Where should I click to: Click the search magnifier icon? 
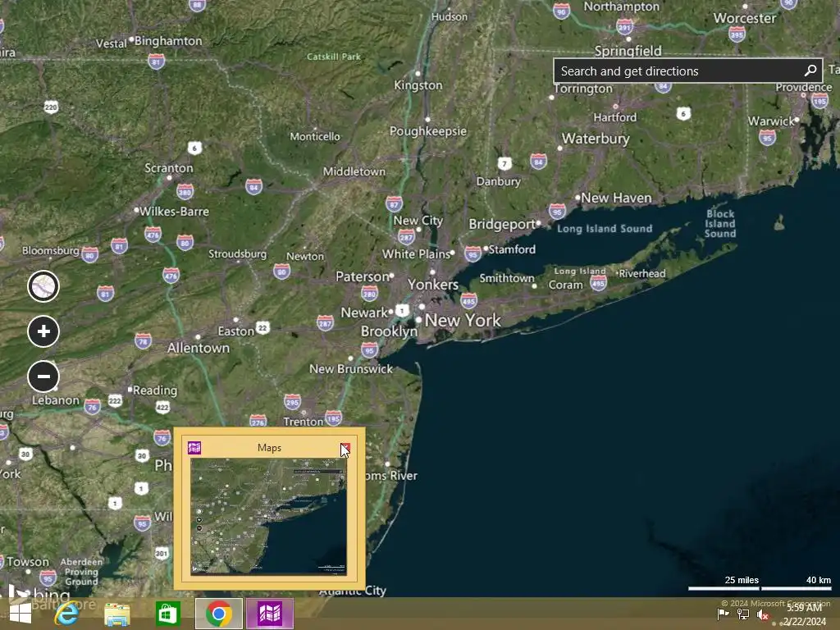coord(810,71)
